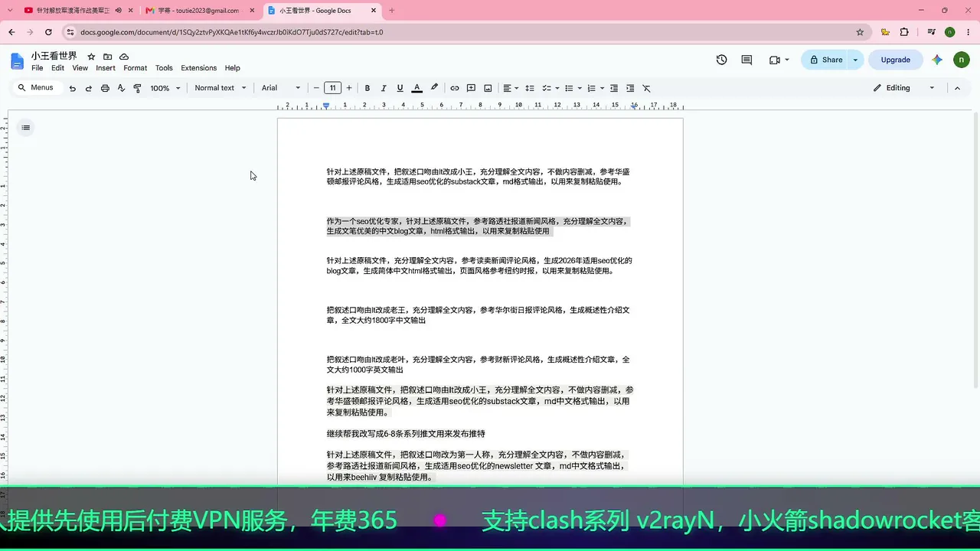Toggle underline formatting
This screenshot has height=551, width=980.
(x=400, y=88)
